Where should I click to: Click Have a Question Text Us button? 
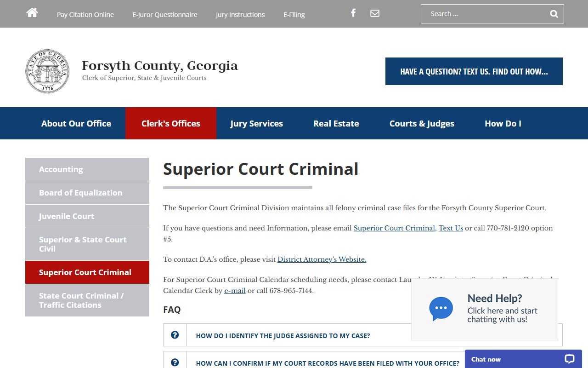click(474, 71)
